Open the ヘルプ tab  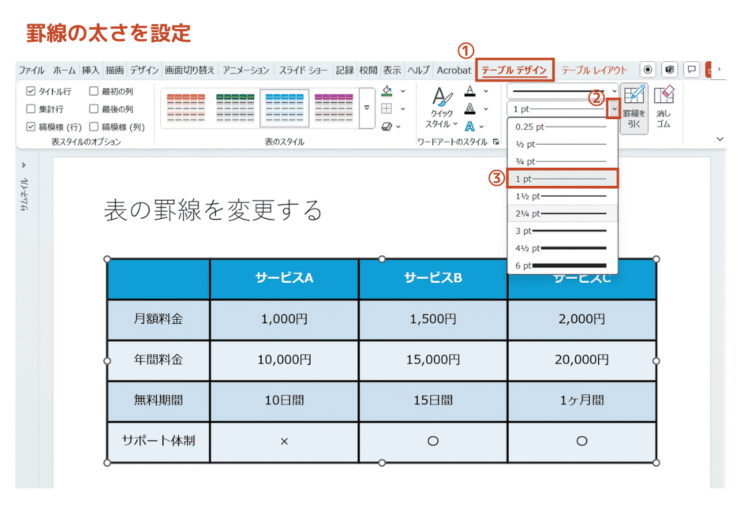pos(419,70)
